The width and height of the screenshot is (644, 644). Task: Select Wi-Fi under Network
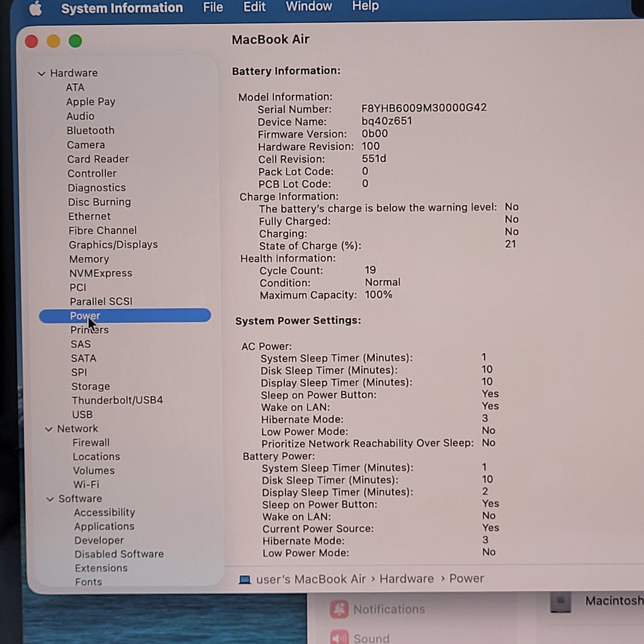point(86,484)
